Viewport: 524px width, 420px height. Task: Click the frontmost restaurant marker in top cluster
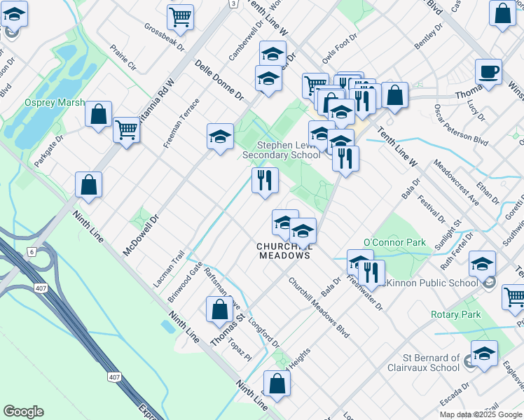point(362,102)
